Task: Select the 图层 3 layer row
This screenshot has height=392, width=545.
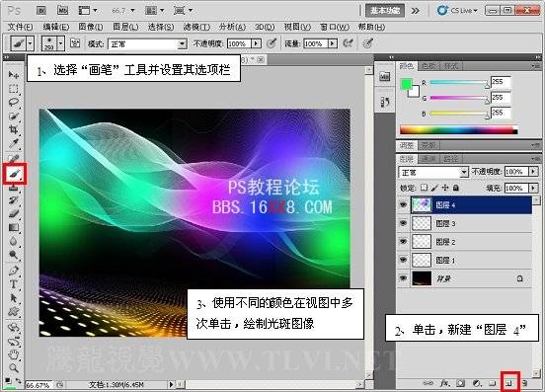Action: click(464, 223)
